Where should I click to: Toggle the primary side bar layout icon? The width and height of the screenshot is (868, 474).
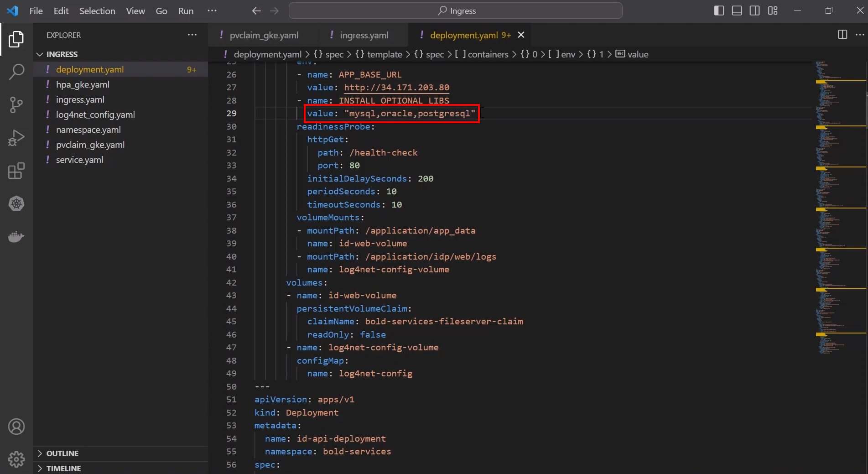tap(719, 10)
